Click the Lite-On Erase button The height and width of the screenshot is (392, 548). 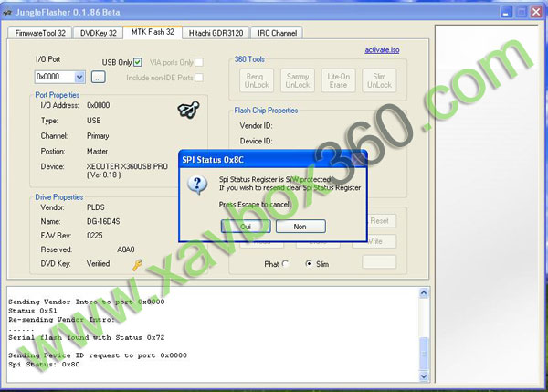[338, 80]
